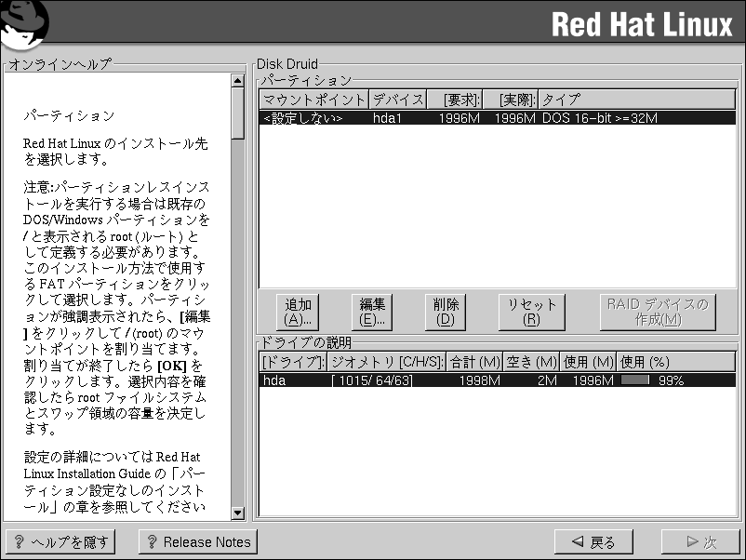Click the 使用 (%) column header

coord(676,362)
